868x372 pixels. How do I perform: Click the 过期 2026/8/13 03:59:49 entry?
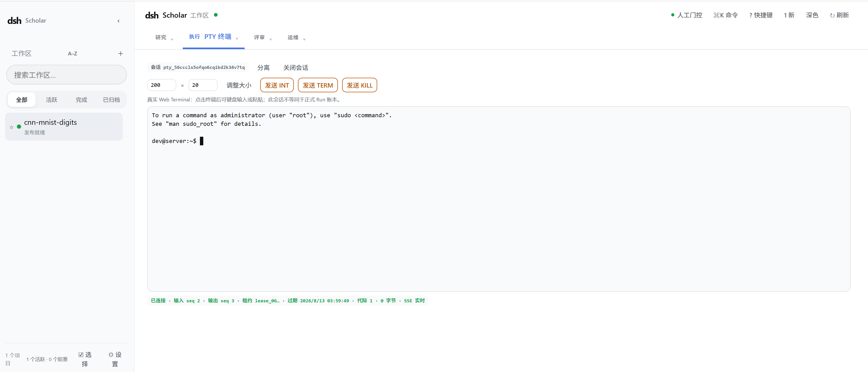point(318,301)
